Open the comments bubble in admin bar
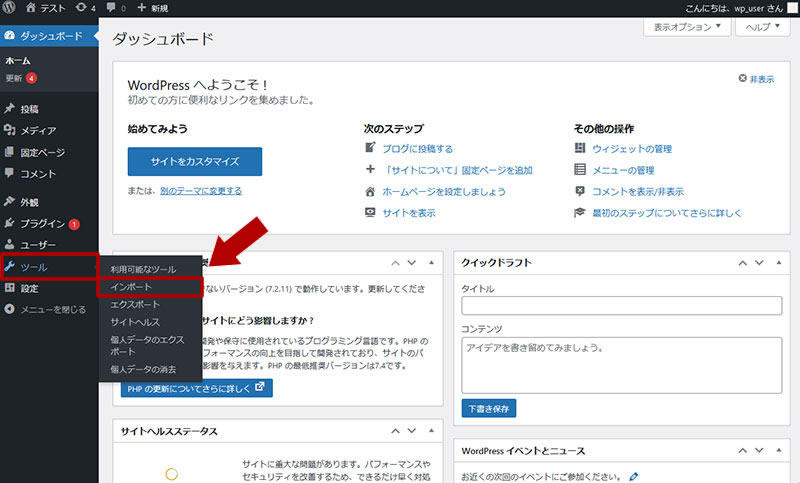The width and height of the screenshot is (800, 483). [x=116, y=8]
